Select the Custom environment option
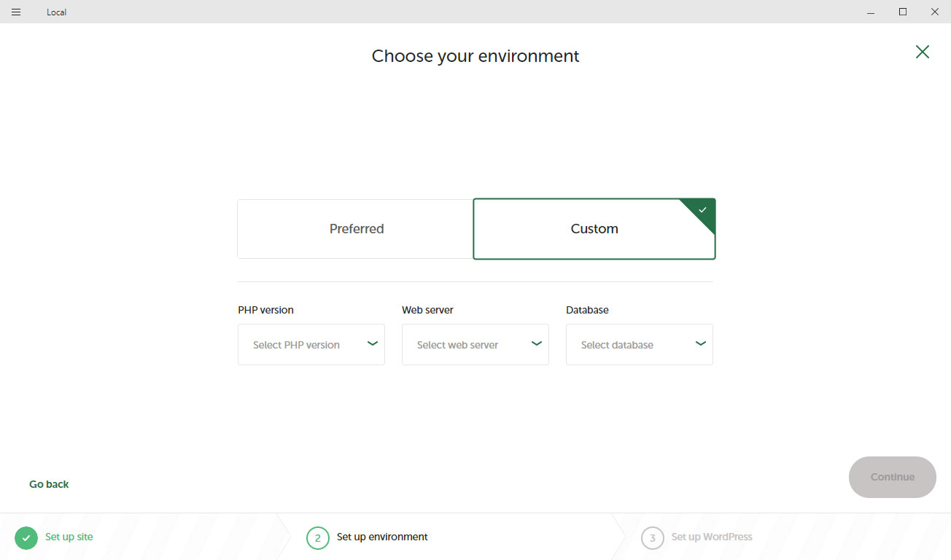951x560 pixels. point(594,229)
